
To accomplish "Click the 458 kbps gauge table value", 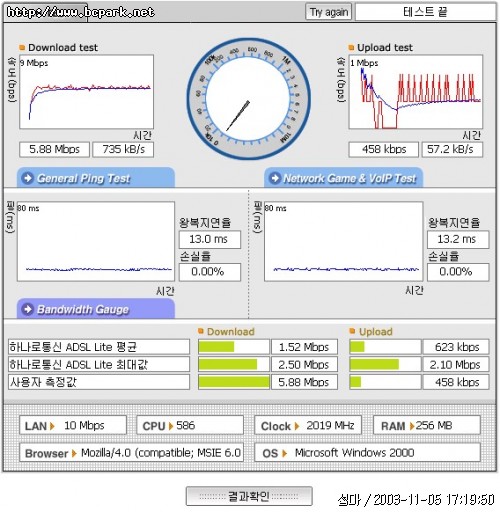I will pos(456,382).
